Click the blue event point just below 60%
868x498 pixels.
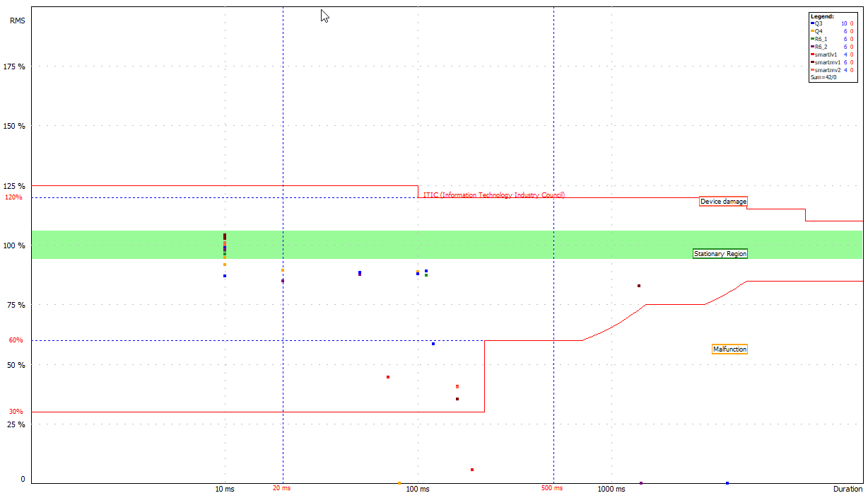[433, 344]
